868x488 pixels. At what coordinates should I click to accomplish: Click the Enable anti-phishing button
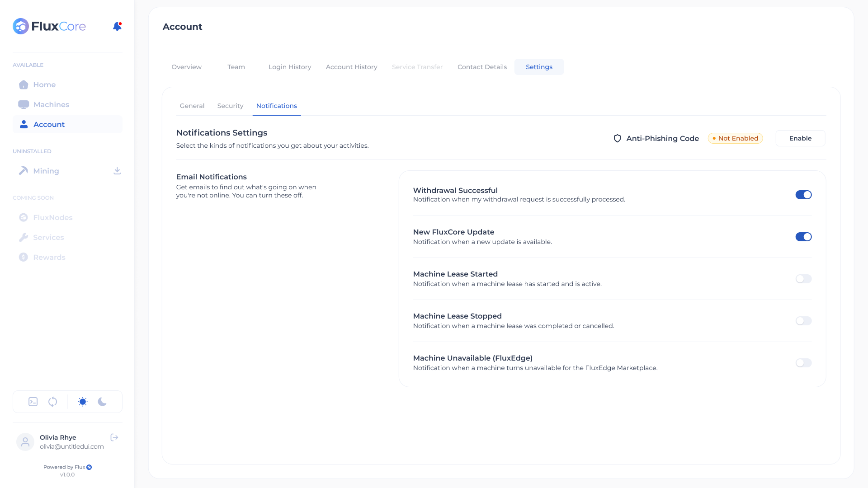(800, 138)
